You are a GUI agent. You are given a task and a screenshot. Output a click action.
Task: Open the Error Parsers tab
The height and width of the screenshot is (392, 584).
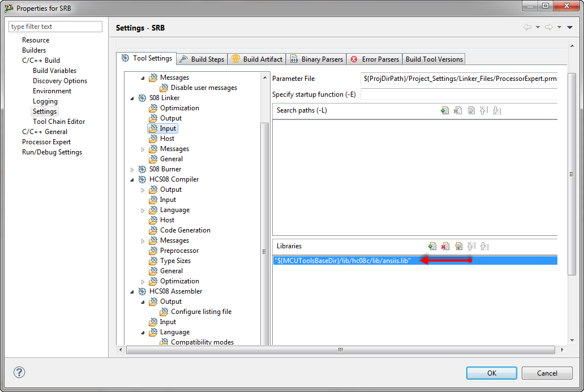(x=375, y=59)
